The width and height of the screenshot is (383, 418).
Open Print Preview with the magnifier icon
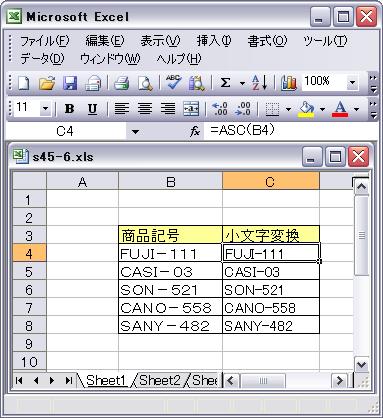pyautogui.click(x=145, y=83)
